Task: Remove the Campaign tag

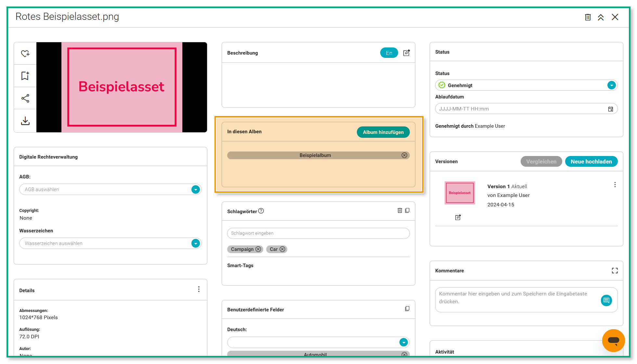Action: (258, 249)
